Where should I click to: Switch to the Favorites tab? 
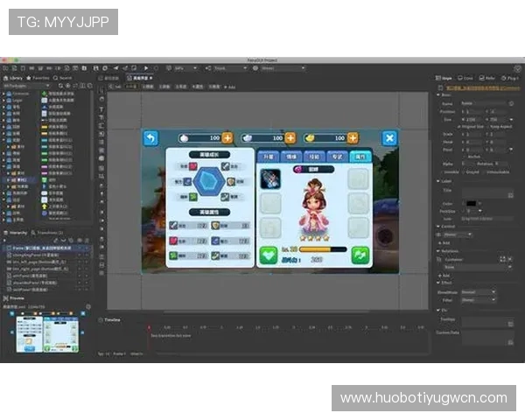[38, 78]
